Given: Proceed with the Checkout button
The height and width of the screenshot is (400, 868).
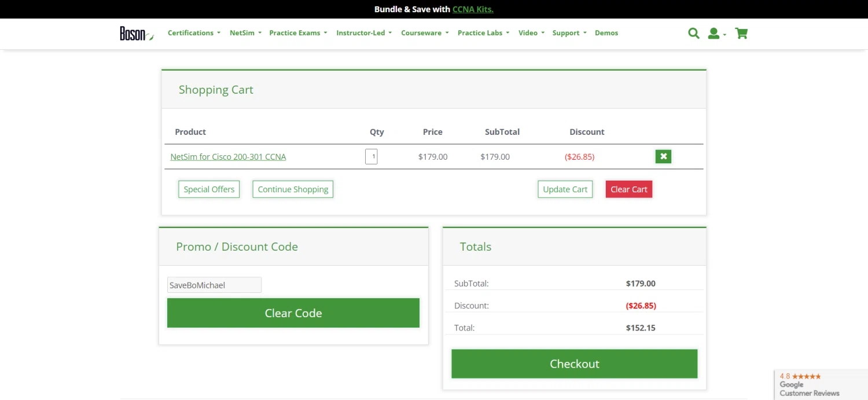Looking at the screenshot, I should (574, 364).
